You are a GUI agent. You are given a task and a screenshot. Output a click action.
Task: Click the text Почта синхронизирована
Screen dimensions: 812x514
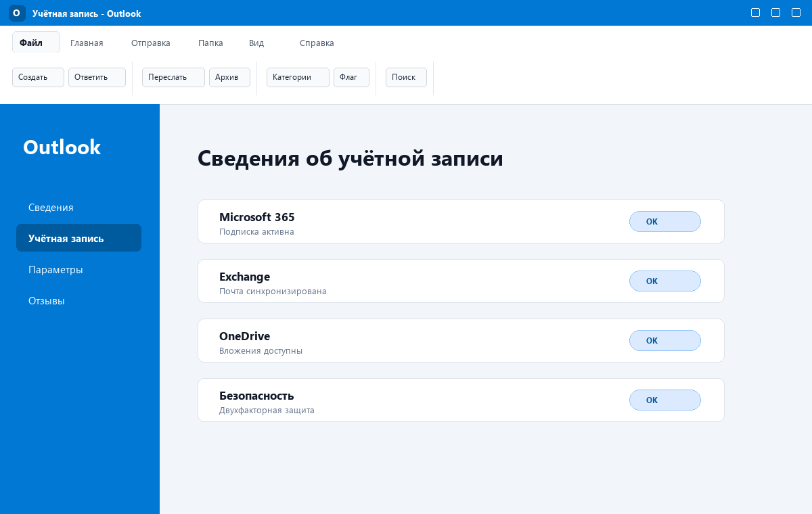coord(273,291)
